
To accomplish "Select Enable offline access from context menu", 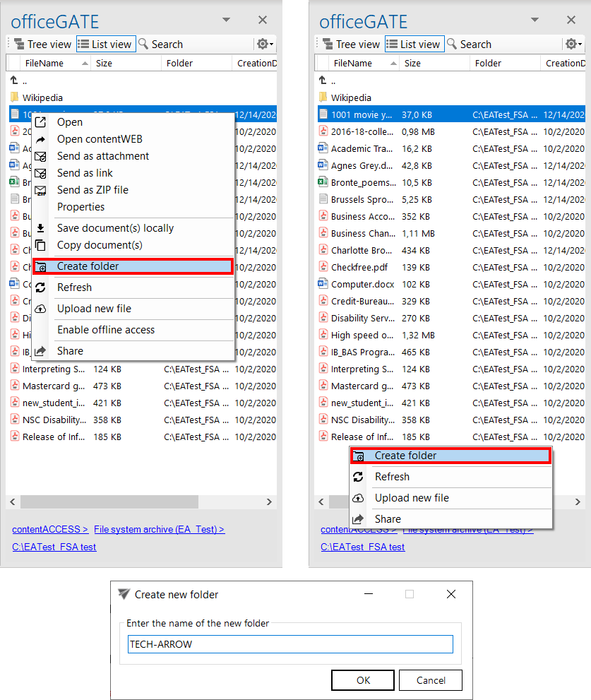I will pyautogui.click(x=105, y=330).
